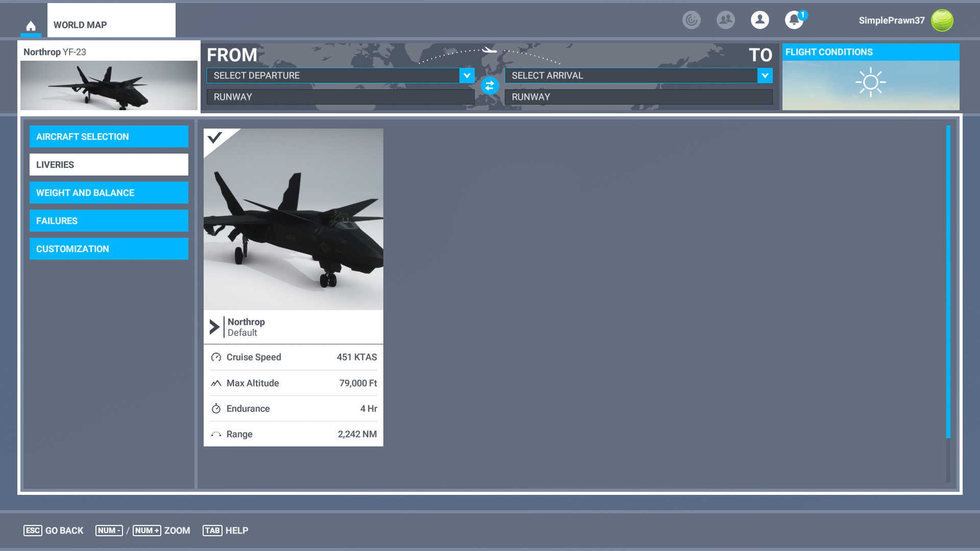Click the NUM - zoom key

coord(109,531)
